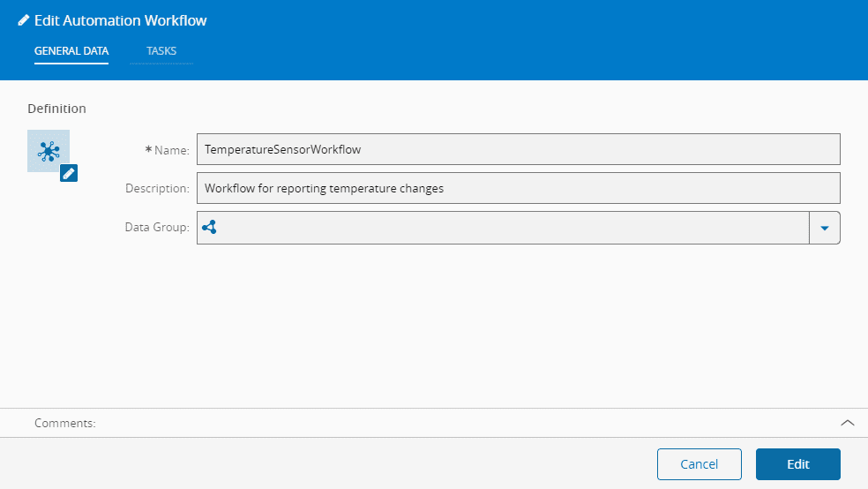
Task: Expand the Comments section chevron
Action: (847, 423)
